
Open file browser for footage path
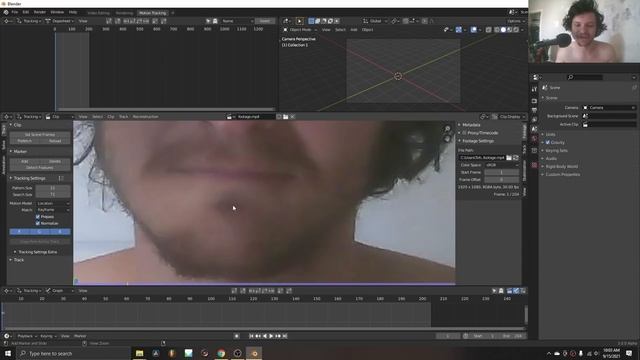(509, 158)
